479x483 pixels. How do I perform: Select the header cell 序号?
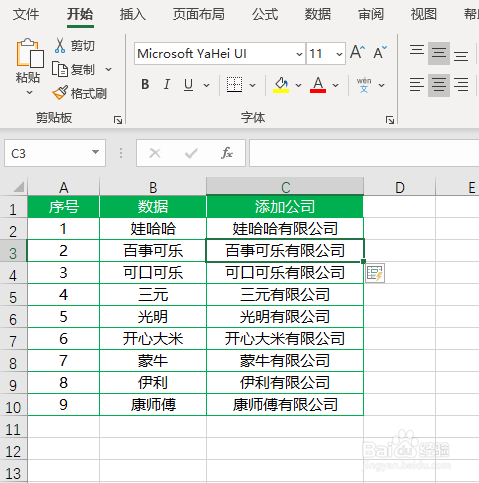pos(63,206)
